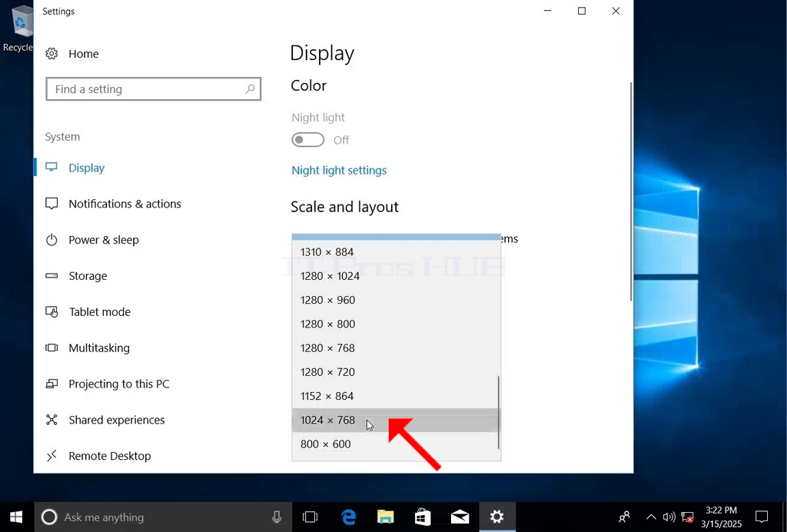Open Storage settings
Viewport: 787px width, 532px height.
[88, 276]
